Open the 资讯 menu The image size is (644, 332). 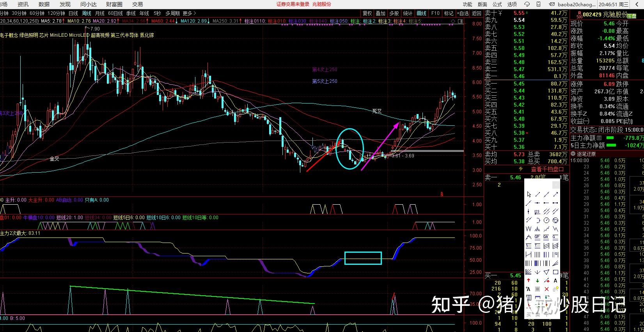coord(23,4)
